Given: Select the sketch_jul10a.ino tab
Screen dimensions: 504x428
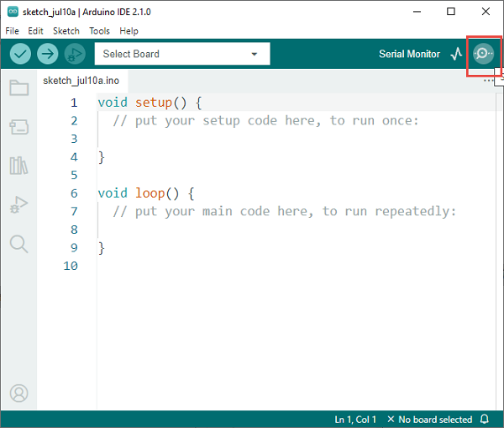Looking at the screenshot, I should [x=81, y=81].
